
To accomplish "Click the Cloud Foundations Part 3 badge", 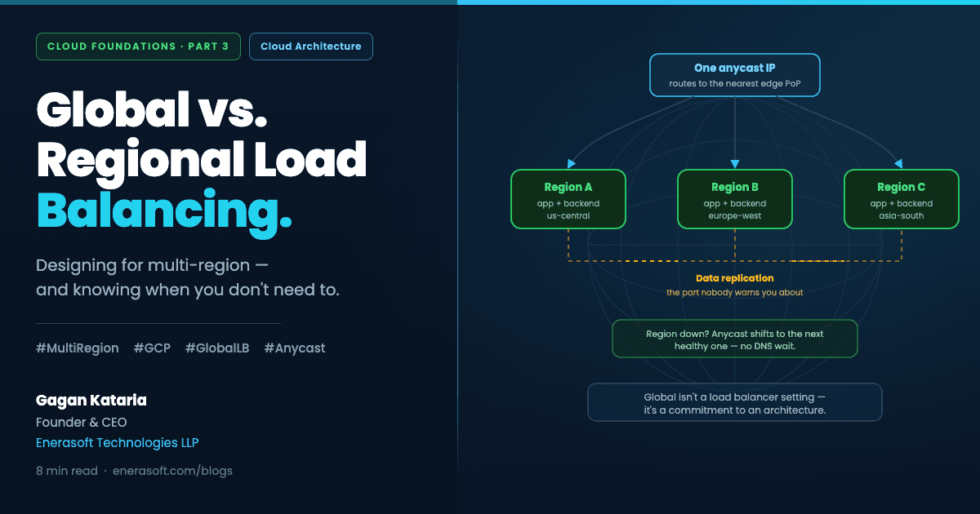I will 138,47.
